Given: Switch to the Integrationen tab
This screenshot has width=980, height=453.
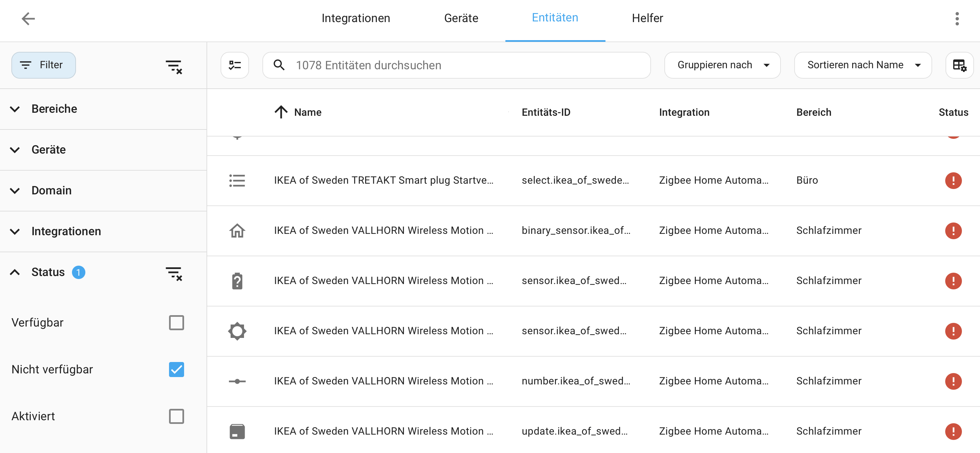Looking at the screenshot, I should (356, 18).
